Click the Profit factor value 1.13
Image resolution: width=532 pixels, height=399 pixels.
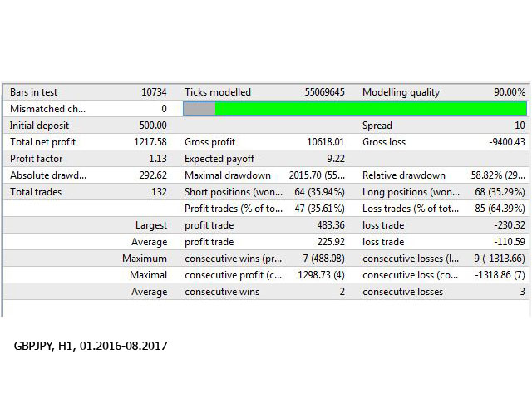point(155,159)
